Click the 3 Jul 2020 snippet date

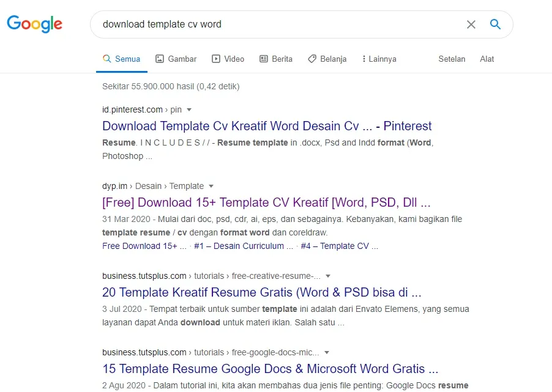coord(122,309)
